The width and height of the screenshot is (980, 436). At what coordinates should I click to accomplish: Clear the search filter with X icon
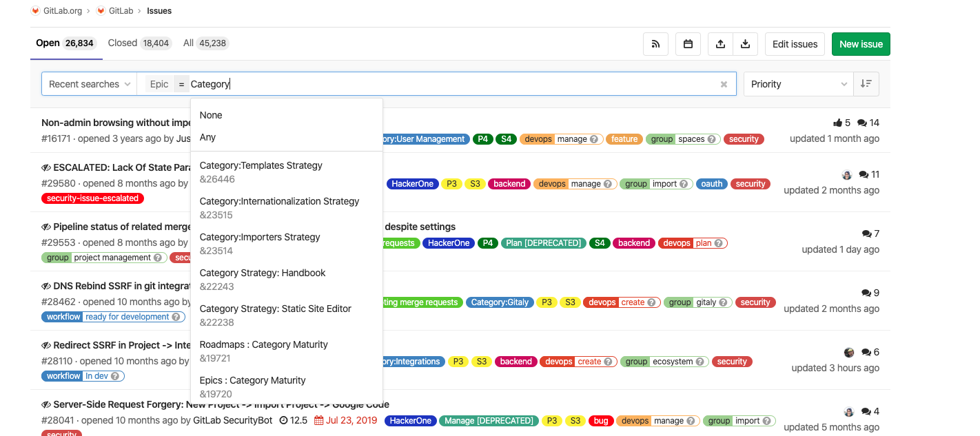tap(724, 84)
